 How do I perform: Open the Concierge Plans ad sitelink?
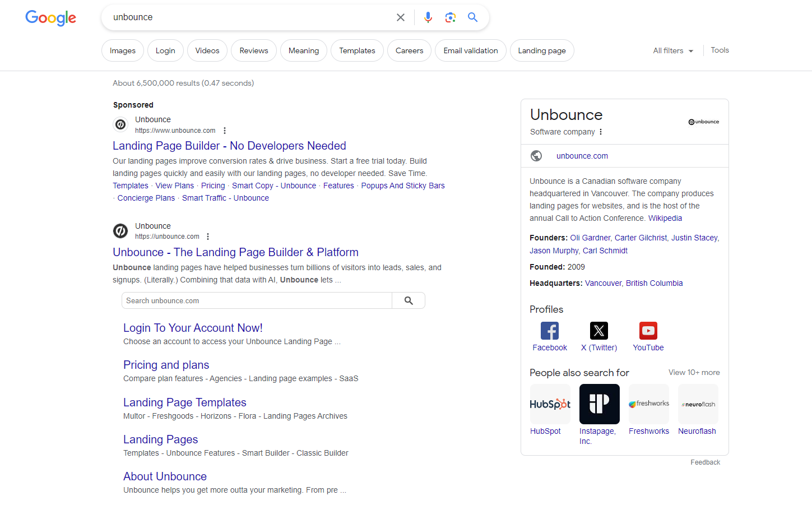146,198
